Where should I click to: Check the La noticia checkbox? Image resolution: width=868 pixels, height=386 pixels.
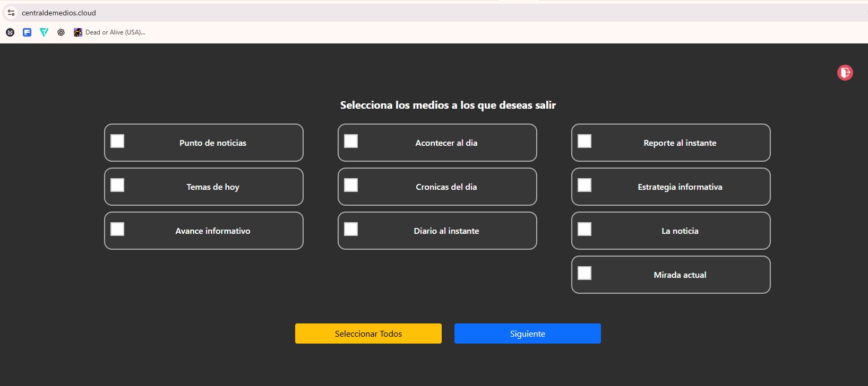[585, 229]
